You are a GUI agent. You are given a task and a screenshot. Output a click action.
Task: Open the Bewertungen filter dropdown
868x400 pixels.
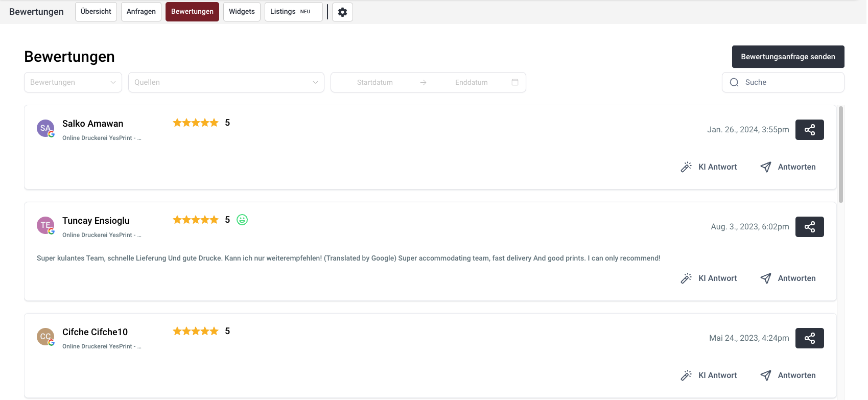click(73, 82)
